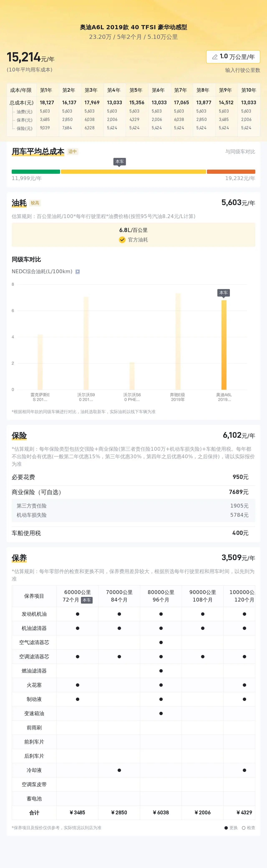Click the 第三方责任险 1905元 row
This screenshot has width=267, height=868.
pos(133,506)
